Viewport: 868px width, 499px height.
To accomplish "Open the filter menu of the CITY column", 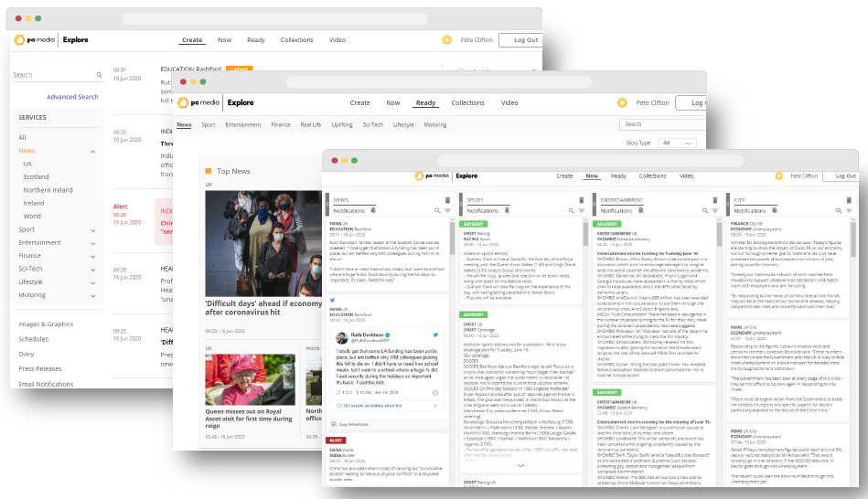I will [849, 211].
